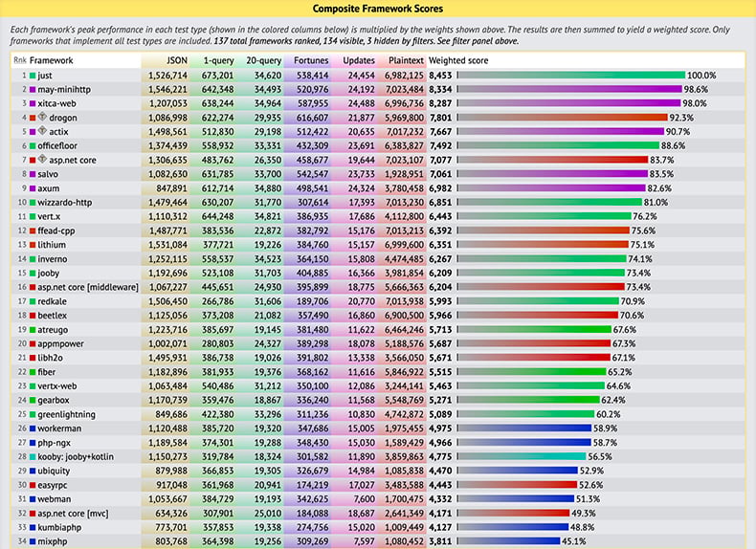
Task: Sort by the Updates column header
Action: [x=359, y=60]
